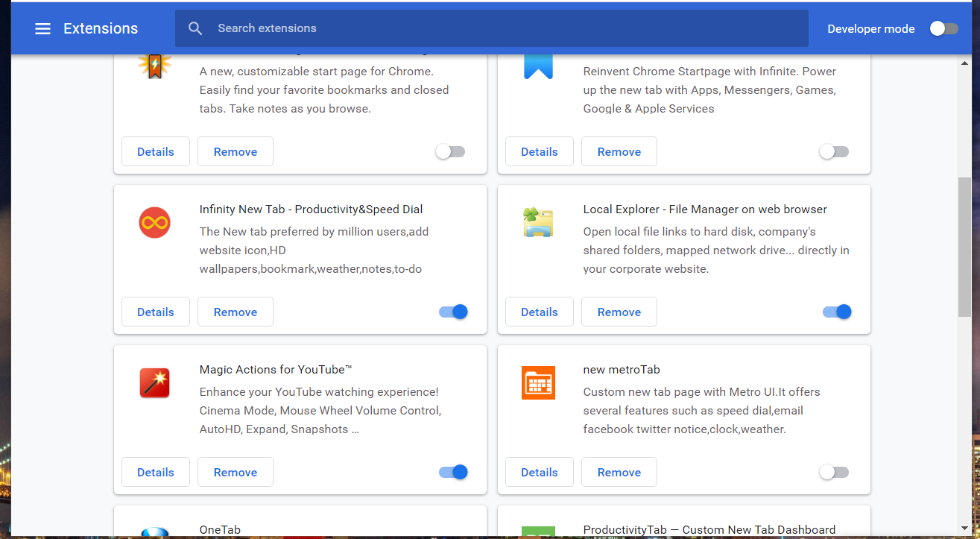This screenshot has width=980, height=539.
Task: Remove the Infinite Startpage extension
Action: (x=619, y=151)
